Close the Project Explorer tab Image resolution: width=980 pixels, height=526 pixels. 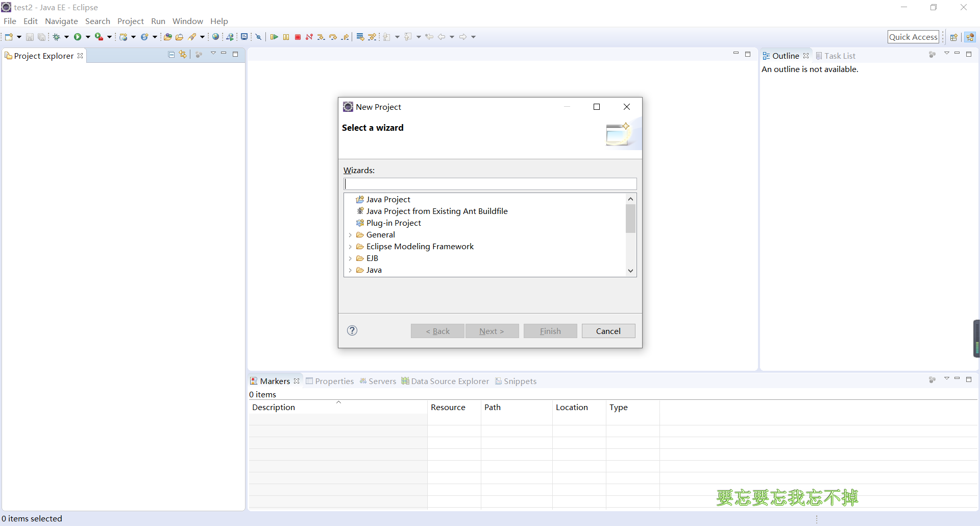click(x=80, y=56)
